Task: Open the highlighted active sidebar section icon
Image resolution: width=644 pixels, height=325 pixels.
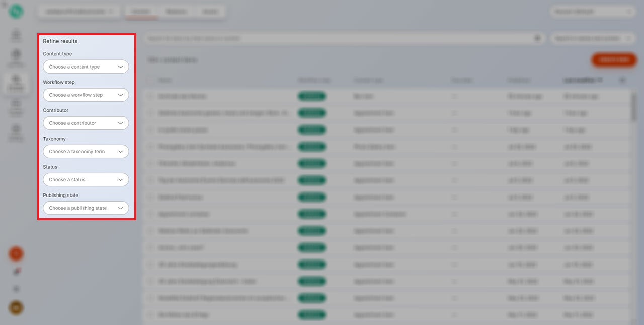Action: pyautogui.click(x=16, y=82)
